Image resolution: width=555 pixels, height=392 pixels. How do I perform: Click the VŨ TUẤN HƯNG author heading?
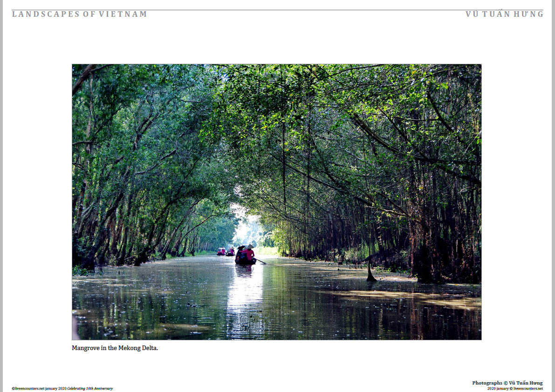(x=504, y=14)
